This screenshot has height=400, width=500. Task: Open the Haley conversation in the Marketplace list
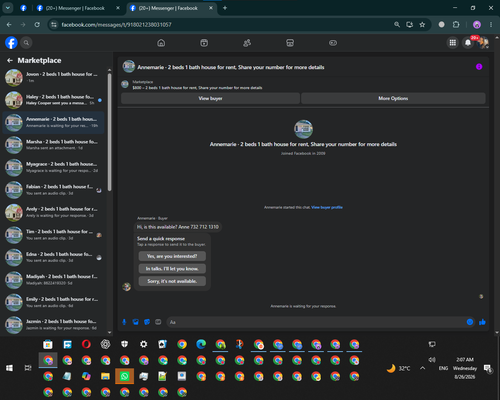click(53, 100)
